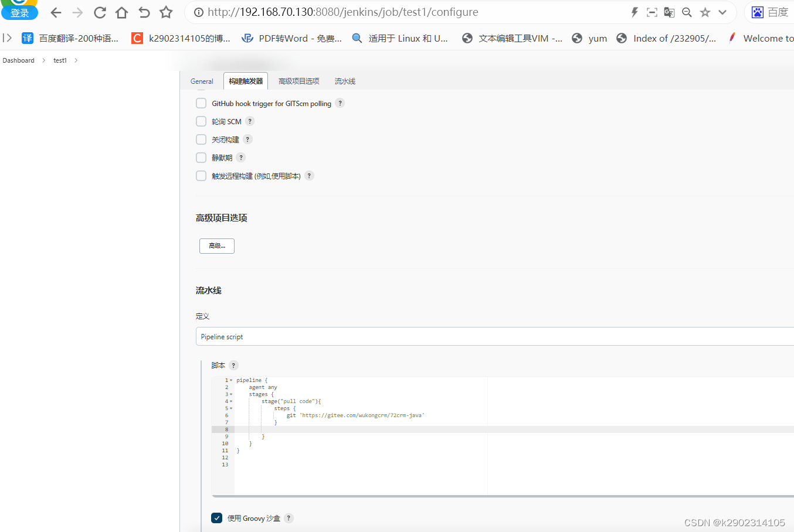Expand the chevron after Dashboard breadcrumb
The image size is (794, 532).
tap(43, 60)
